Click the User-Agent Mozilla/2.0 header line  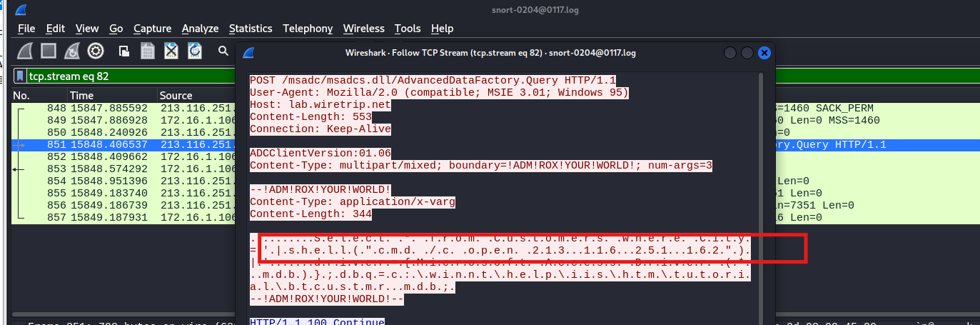click(439, 93)
